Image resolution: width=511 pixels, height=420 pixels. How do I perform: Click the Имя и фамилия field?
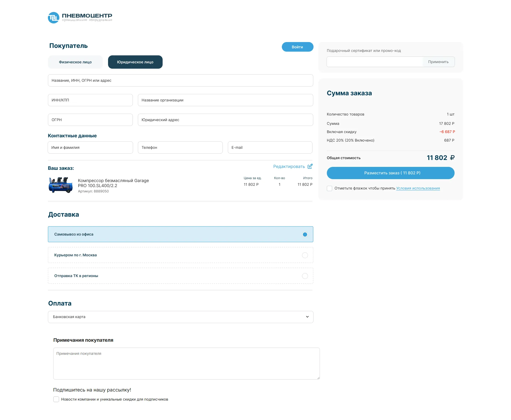[x=90, y=147]
